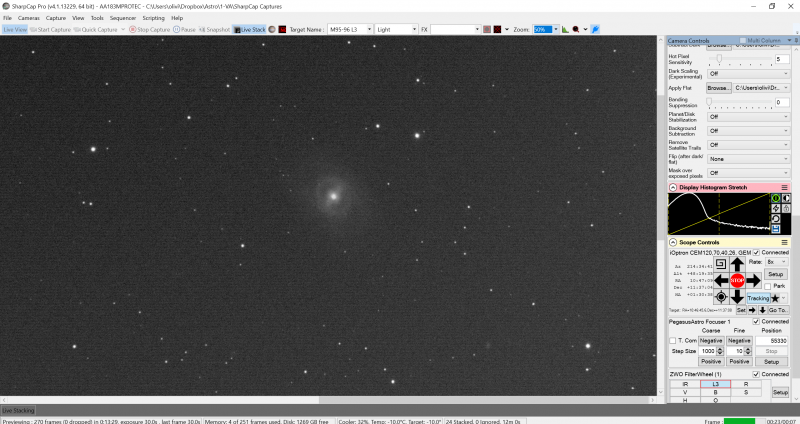The width and height of the screenshot is (800, 424).
Task: Open the Remove Satellite Trails dropdown
Action: [x=748, y=145]
